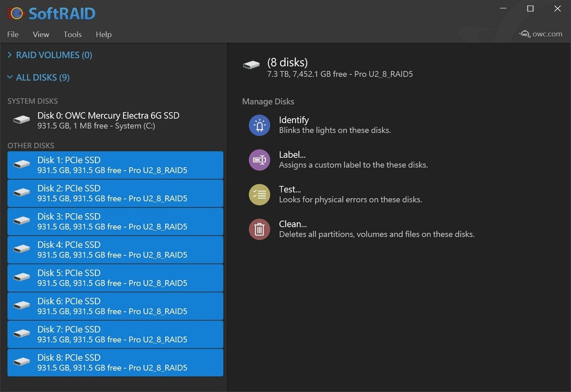This screenshot has height=392, width=571.
Task: Click the red Clean trash icon
Action: click(x=259, y=229)
